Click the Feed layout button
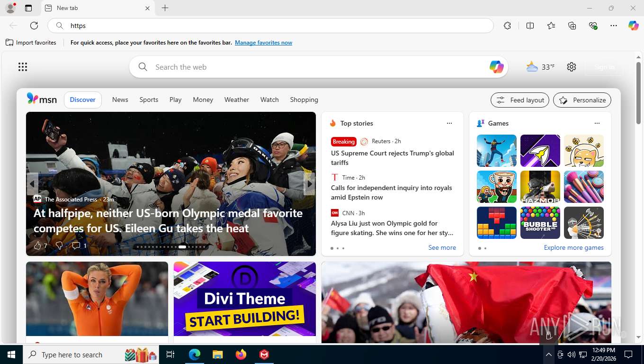 (x=520, y=100)
